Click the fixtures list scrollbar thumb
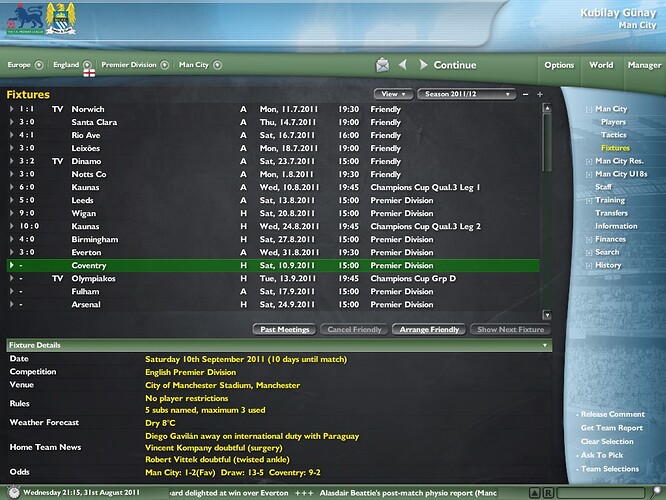 point(547,142)
